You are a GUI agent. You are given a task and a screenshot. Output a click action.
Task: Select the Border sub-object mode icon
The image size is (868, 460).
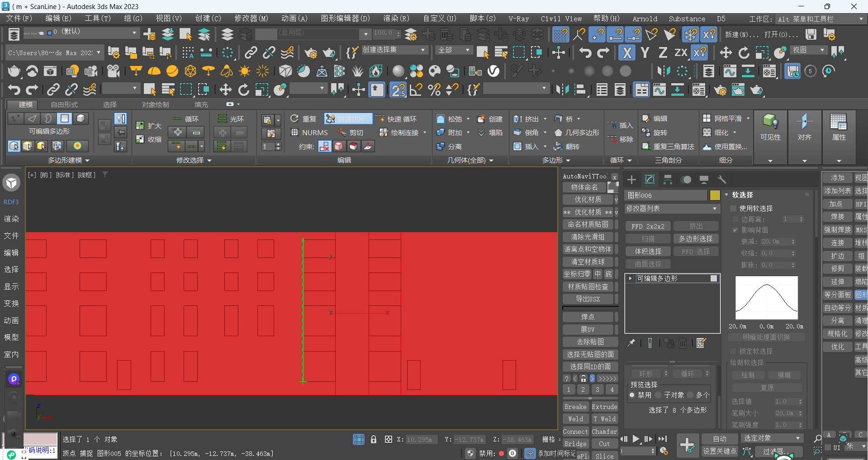coord(48,118)
